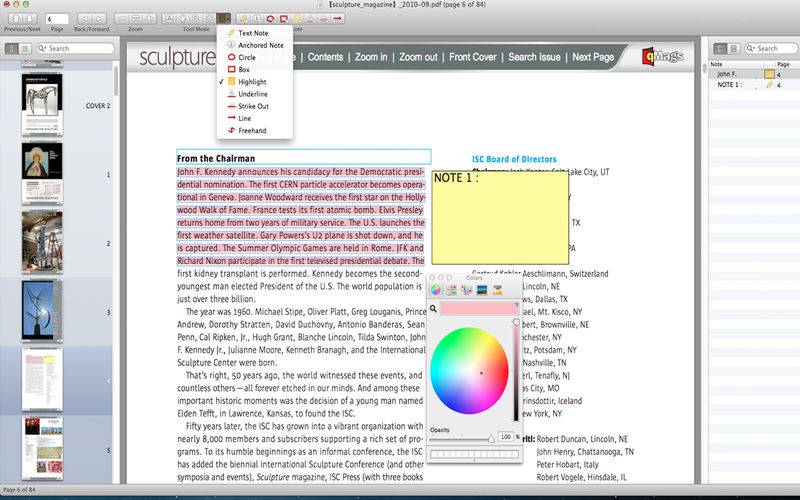Open the page 1 thumbnail
This screenshot has width=800, height=500.
pyautogui.click(x=42, y=173)
